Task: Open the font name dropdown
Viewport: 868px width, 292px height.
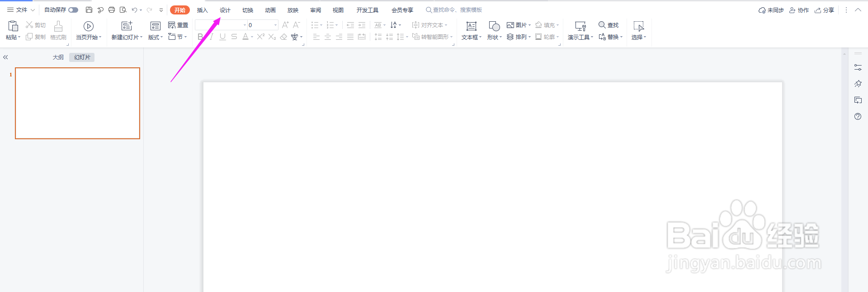Action: click(x=245, y=25)
